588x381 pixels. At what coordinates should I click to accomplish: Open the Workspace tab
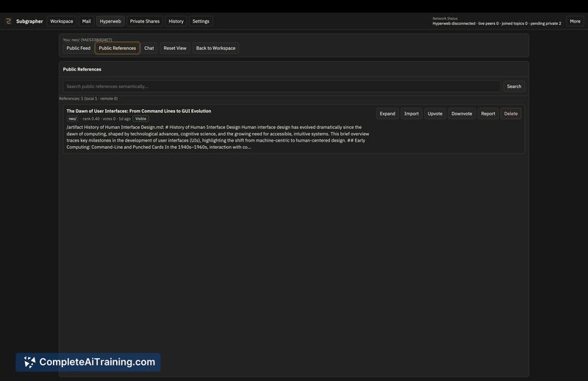pos(62,21)
